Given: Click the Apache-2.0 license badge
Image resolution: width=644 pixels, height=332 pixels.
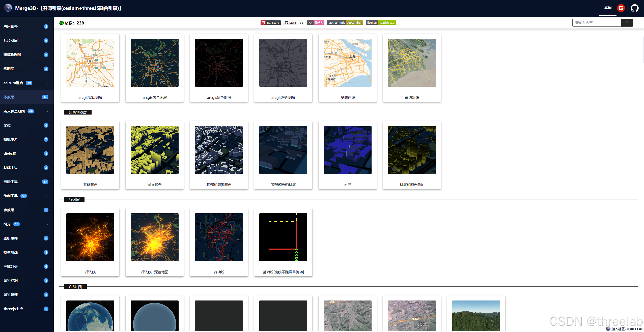Looking at the screenshot, I should 381,23.
